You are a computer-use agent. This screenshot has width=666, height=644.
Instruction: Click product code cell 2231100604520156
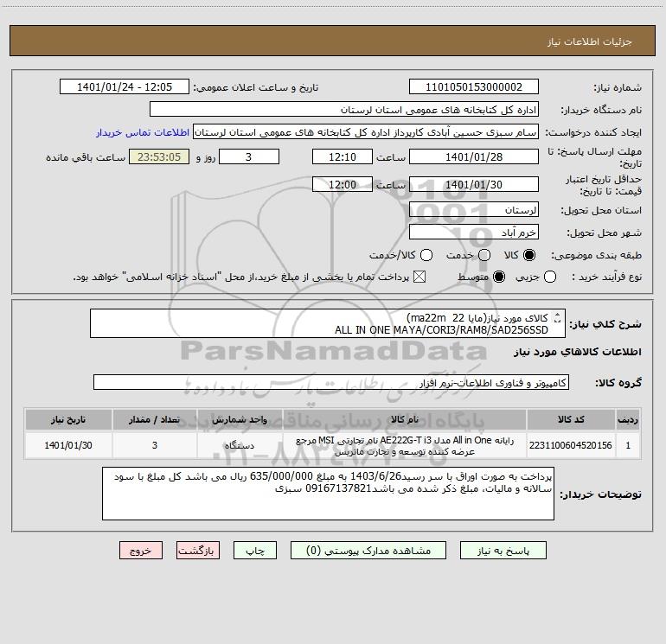[x=571, y=445]
